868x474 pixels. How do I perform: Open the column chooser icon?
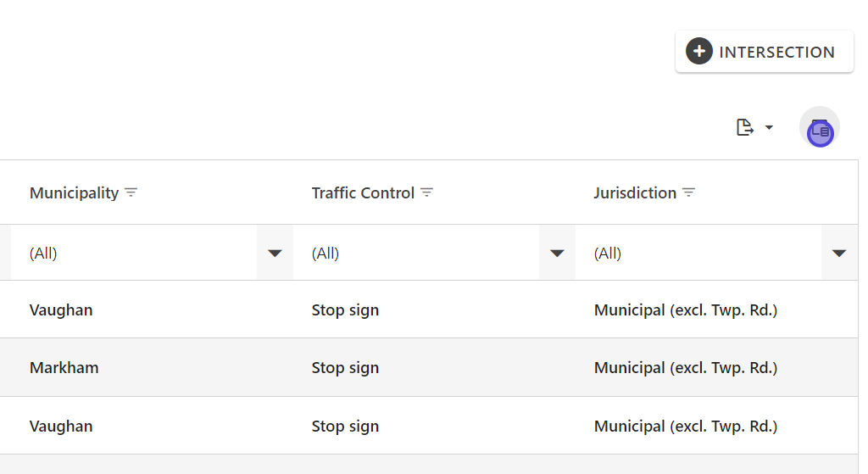click(x=820, y=128)
